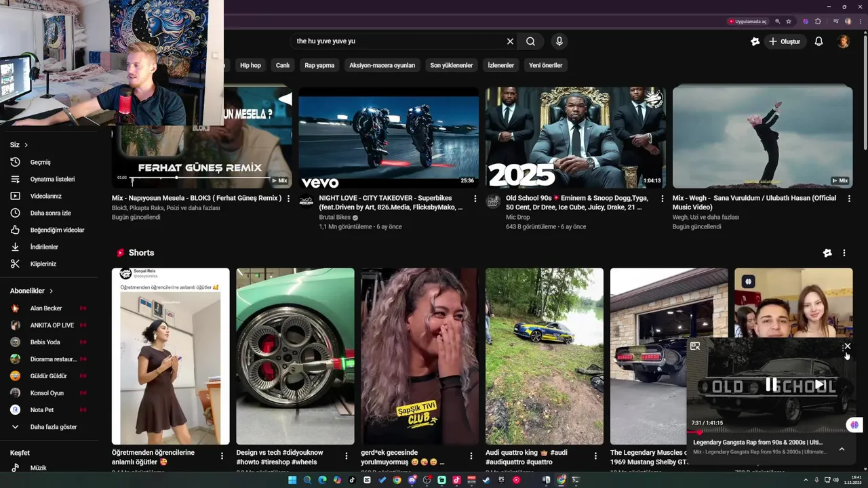Expand miniplayer playlist chevron
The width and height of the screenshot is (868, 488).
point(842,449)
